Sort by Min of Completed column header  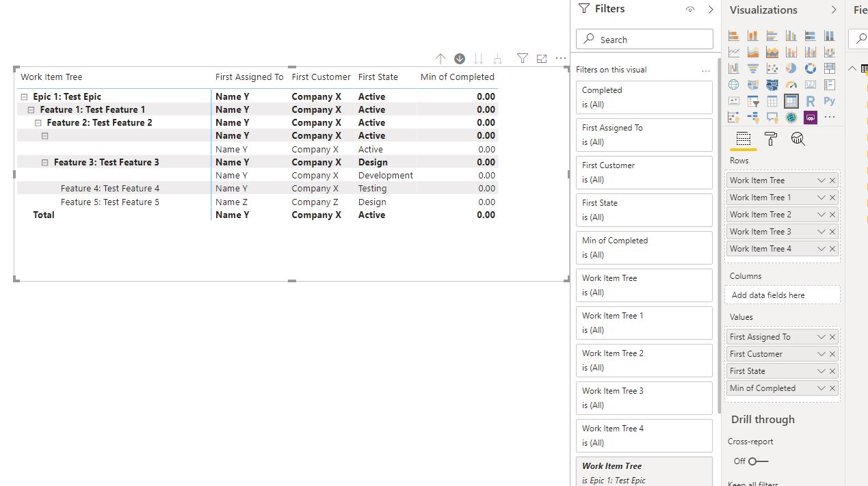tap(458, 77)
